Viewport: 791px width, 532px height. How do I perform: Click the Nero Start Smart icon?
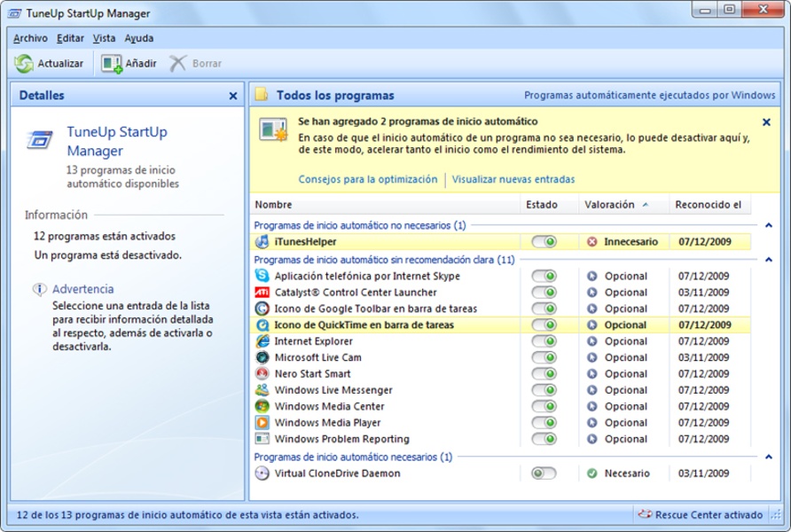click(262, 374)
